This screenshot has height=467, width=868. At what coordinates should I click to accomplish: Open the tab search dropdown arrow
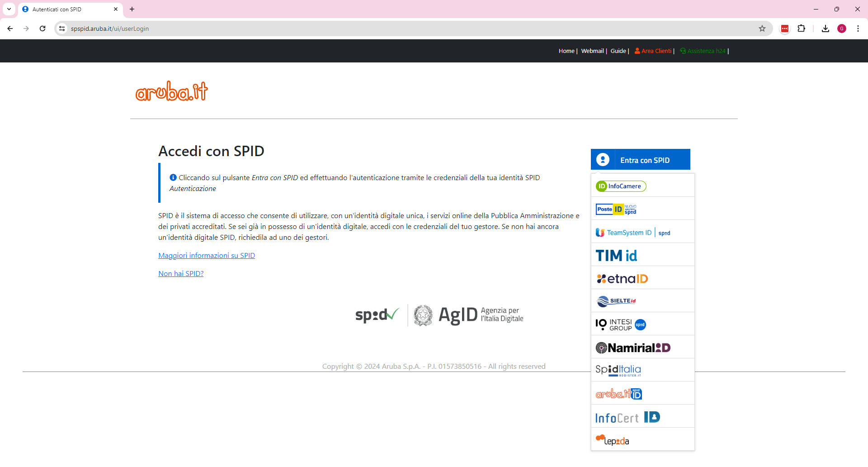click(9, 9)
